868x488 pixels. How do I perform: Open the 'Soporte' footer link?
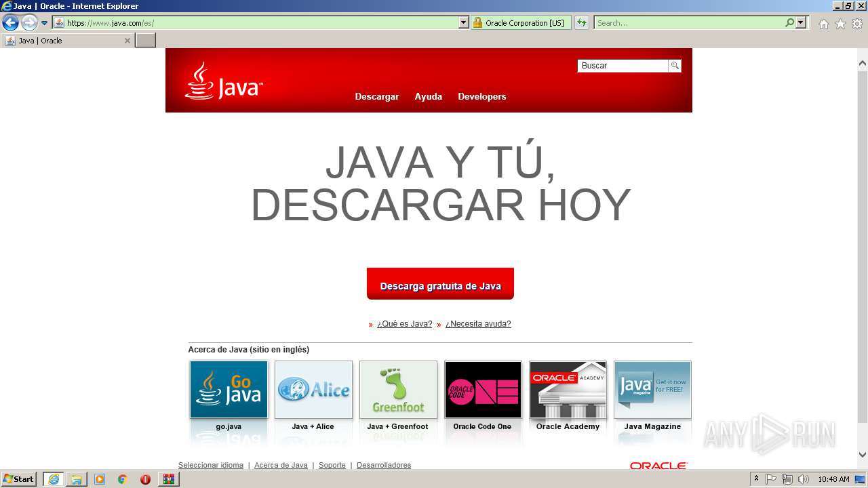tap(332, 465)
